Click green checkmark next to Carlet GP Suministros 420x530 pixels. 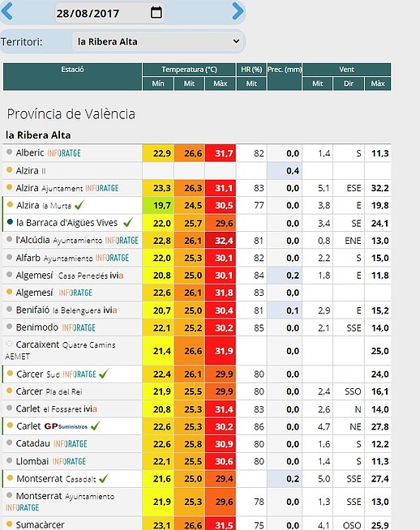coord(96,426)
